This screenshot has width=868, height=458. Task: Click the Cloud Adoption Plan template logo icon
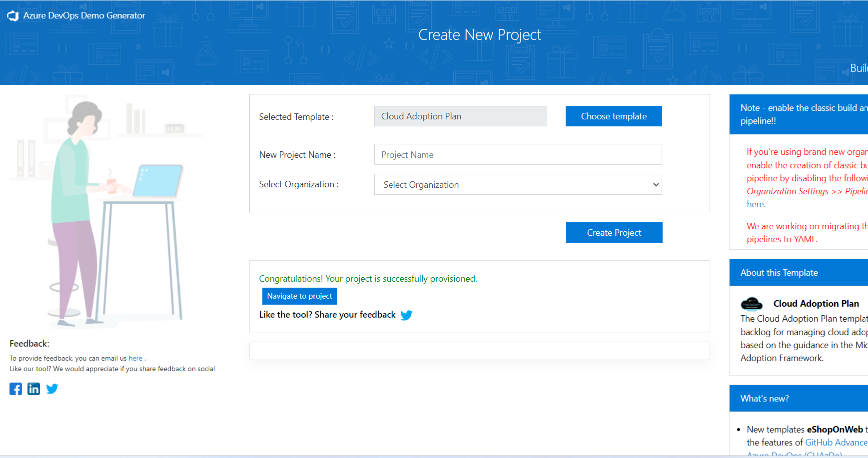point(752,304)
